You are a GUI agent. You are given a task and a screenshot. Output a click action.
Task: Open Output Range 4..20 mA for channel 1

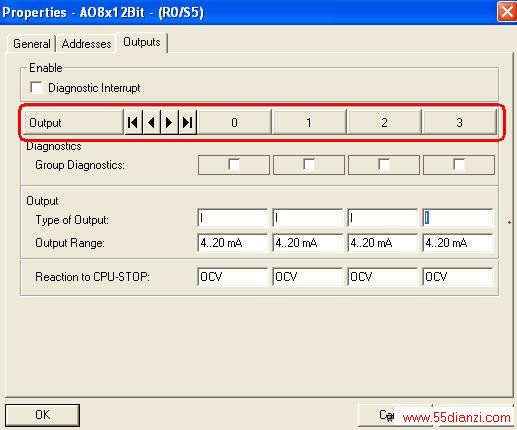[307, 243]
